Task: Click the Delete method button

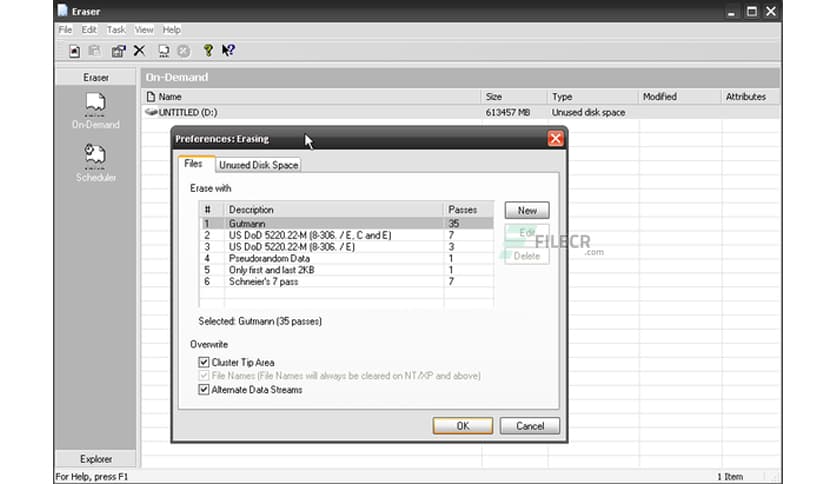Action: [x=527, y=256]
